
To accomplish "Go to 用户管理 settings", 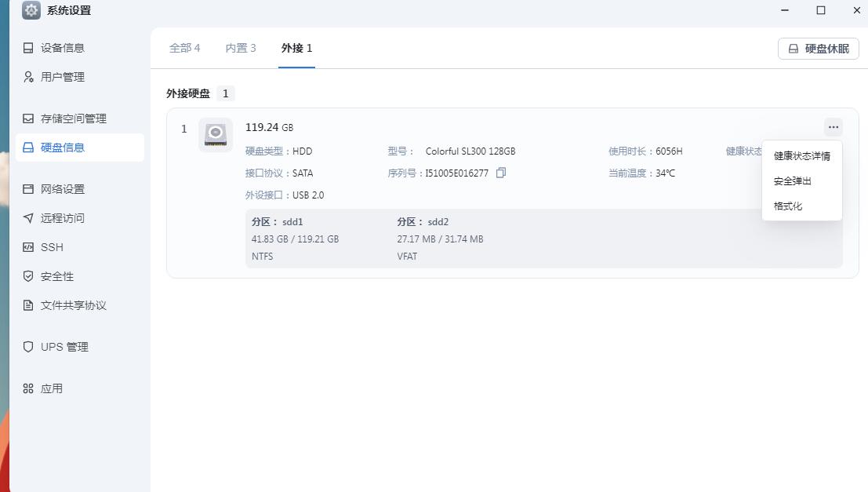I will [80, 77].
